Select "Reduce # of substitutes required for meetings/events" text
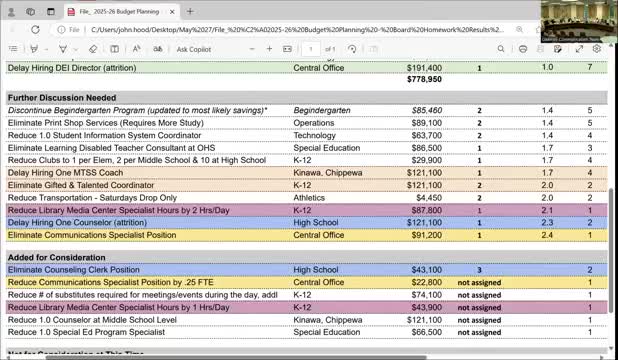The width and height of the screenshot is (618, 360). coord(143,295)
